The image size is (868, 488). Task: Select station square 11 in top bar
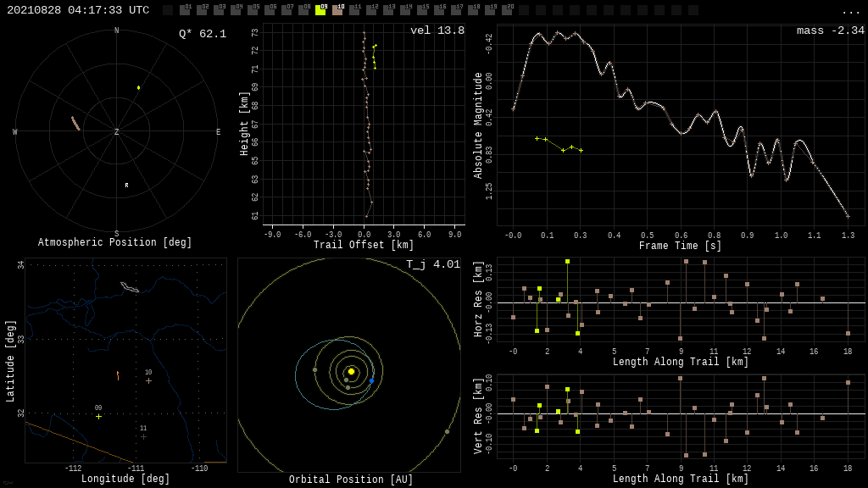tap(354, 10)
